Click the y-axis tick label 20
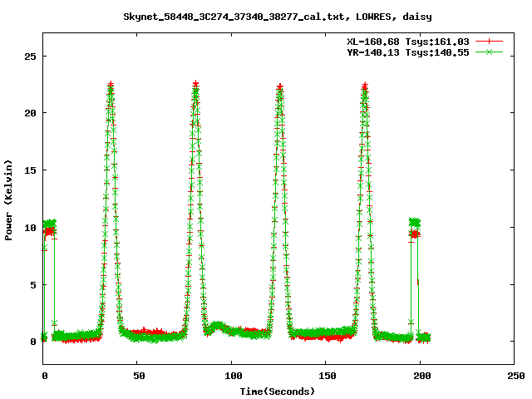This screenshot has width=532, height=399. point(30,113)
